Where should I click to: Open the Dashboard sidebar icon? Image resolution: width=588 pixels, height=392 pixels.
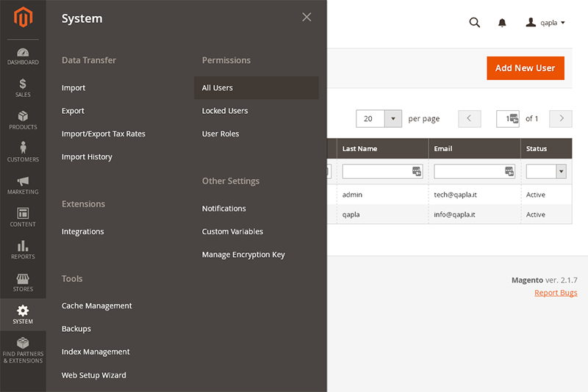(23, 57)
